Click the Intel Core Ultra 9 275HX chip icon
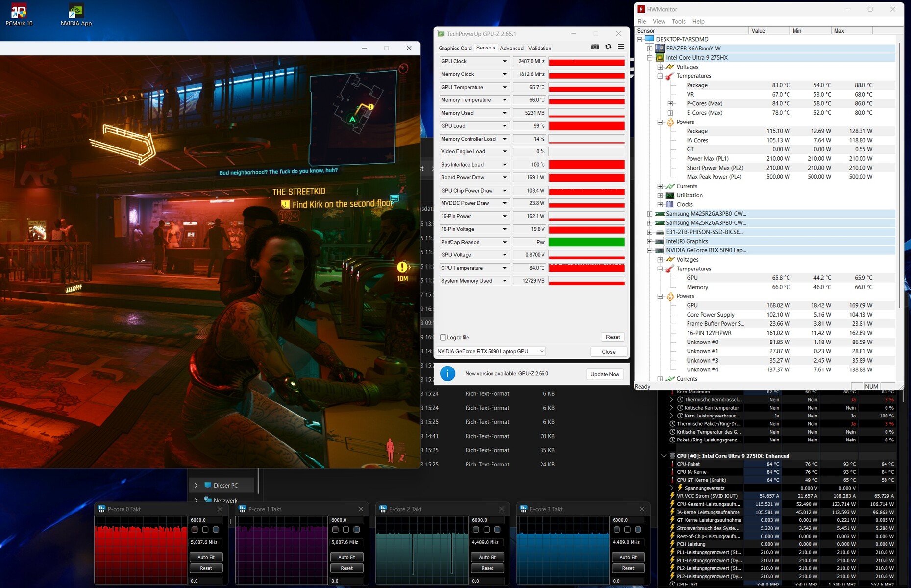The image size is (911, 588). (660, 58)
